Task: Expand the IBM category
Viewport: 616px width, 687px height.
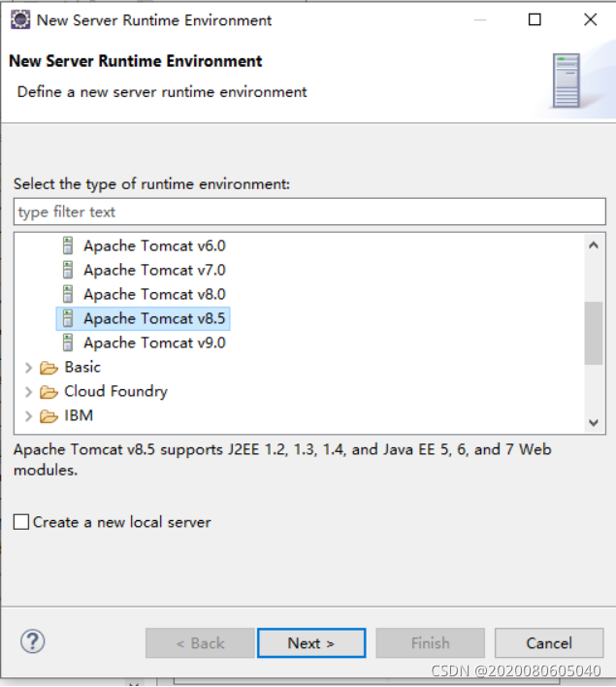Action: [x=28, y=416]
